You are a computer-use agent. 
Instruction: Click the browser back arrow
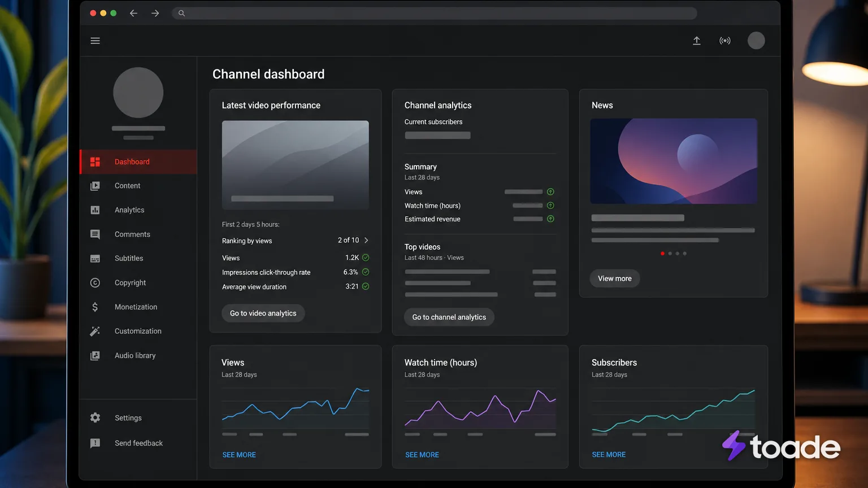(x=133, y=13)
